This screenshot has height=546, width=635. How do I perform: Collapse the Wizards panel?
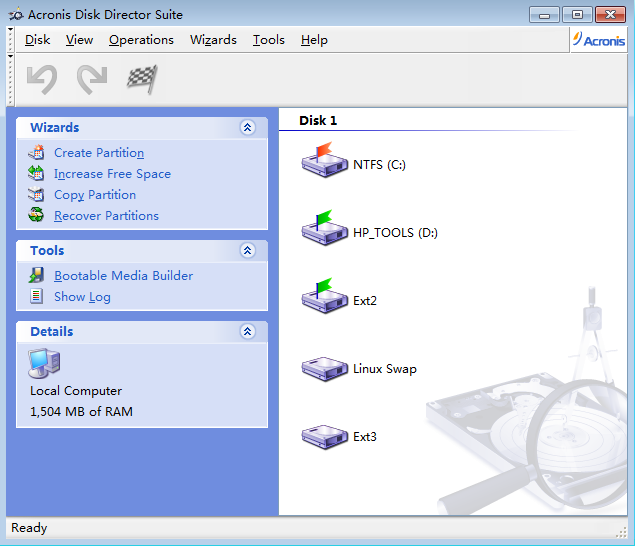[x=247, y=127]
